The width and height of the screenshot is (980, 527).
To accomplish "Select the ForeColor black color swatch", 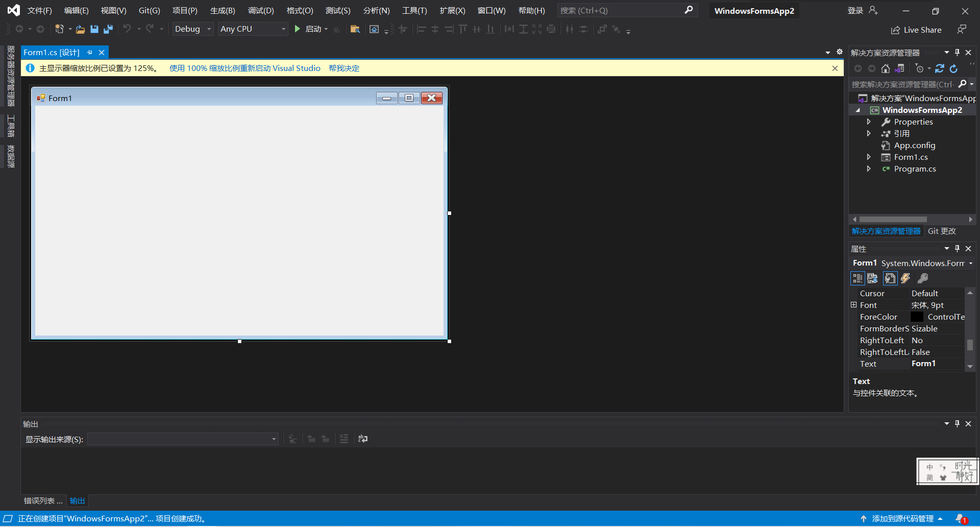I will (916, 317).
